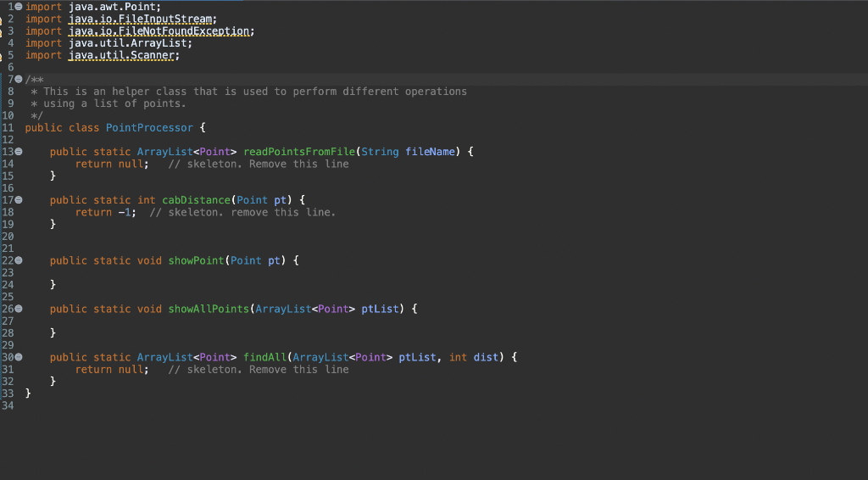Click line number 34 in the gutter
The image size is (868, 480).
pos(8,406)
